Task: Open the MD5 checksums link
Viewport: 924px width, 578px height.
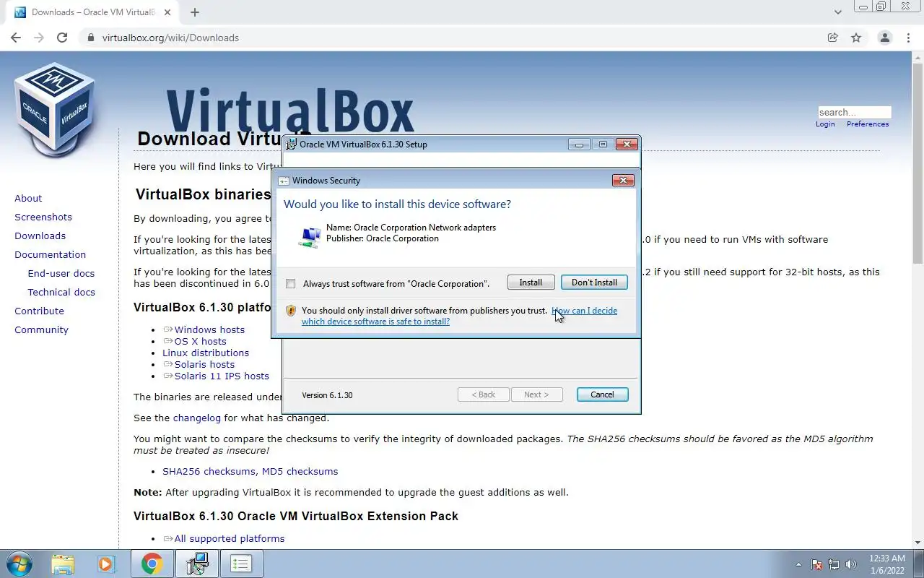Action: click(x=300, y=471)
